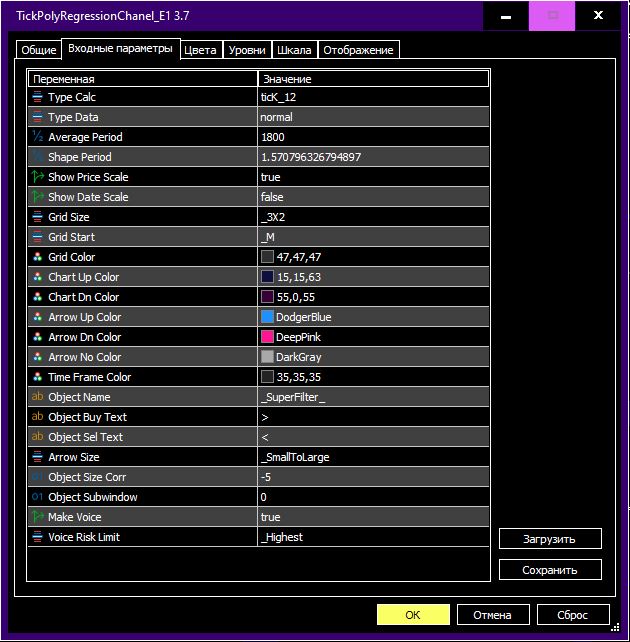Click the color icon beside Arrow Up Color
630x642 pixels.
click(37, 317)
